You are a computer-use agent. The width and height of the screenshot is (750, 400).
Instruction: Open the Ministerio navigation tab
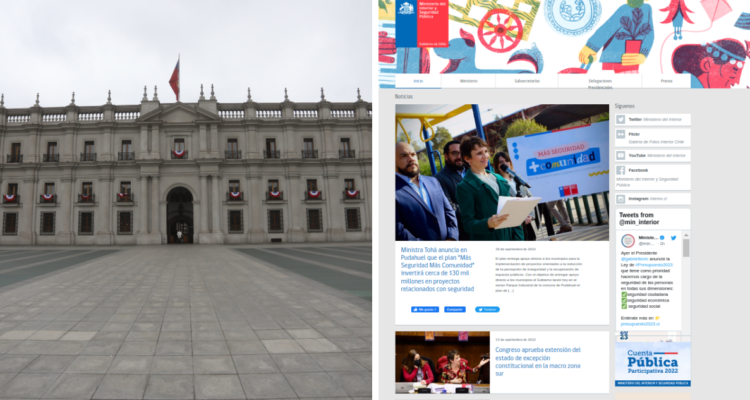click(469, 81)
